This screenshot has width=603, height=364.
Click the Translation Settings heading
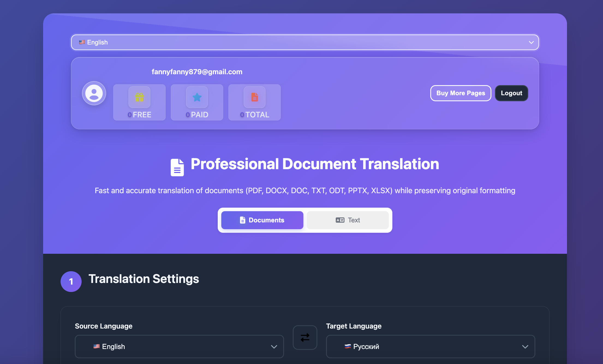pos(144,279)
